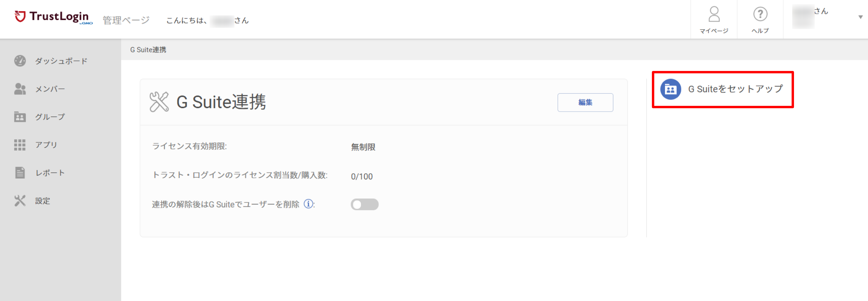Go to ダッシュボード in sidebar
This screenshot has height=301, width=868.
(x=61, y=61)
